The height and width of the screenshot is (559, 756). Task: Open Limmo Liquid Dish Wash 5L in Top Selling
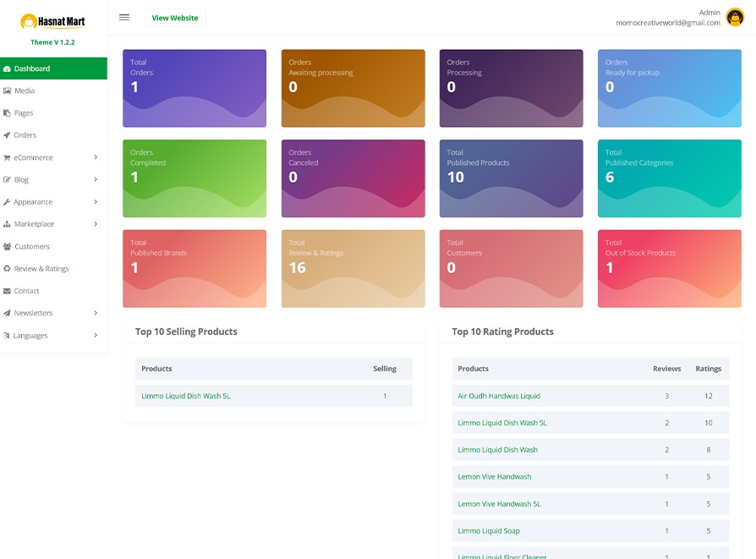coord(185,396)
